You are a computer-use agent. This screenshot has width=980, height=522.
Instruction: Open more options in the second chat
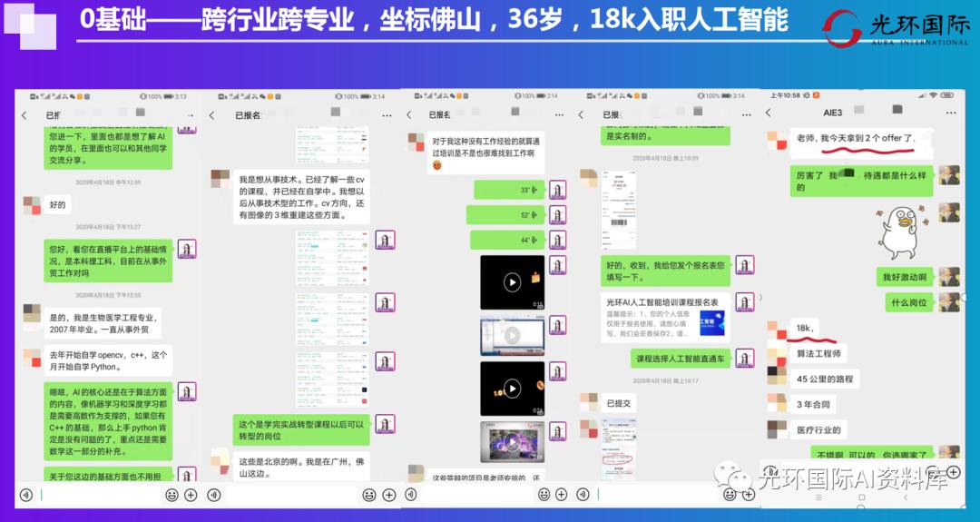coord(387,115)
